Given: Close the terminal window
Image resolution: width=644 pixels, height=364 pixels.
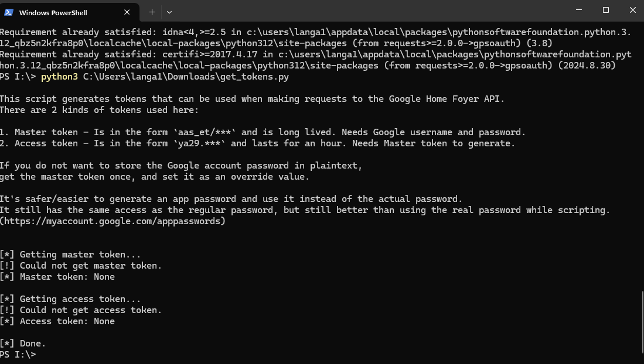Looking at the screenshot, I should 632,10.
